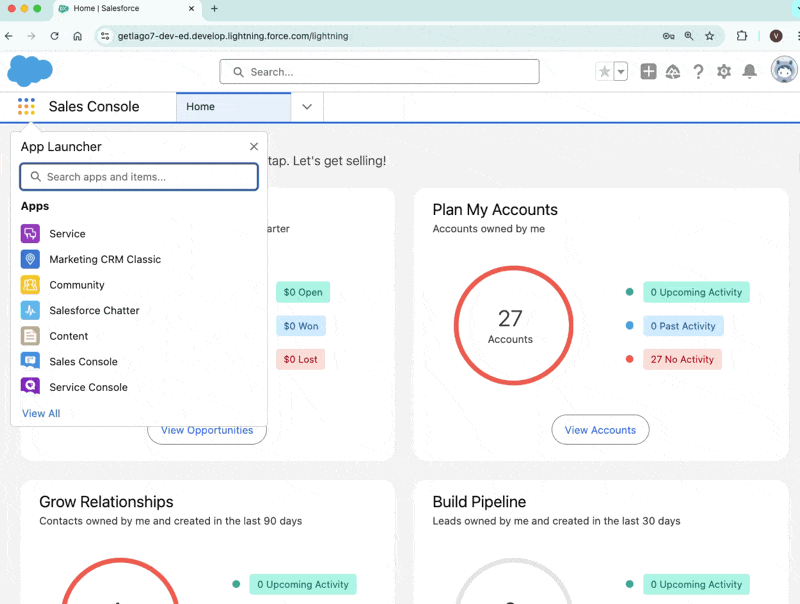Open the Setup gear icon
The width and height of the screenshot is (800, 604).
(723, 72)
